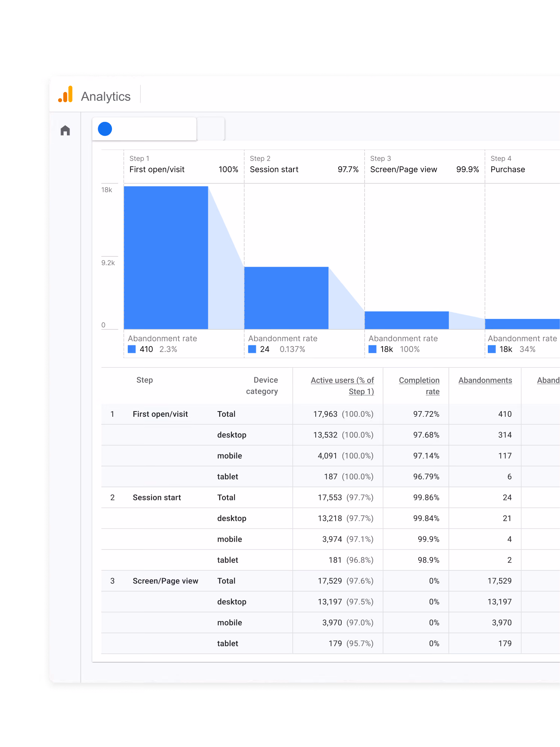Click the 13,532 desktop users value
The image size is (560, 747).
point(325,435)
